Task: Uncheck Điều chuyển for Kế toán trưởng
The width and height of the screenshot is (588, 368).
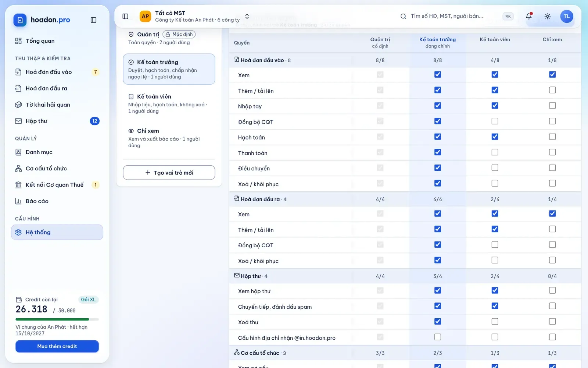Action: (x=438, y=167)
